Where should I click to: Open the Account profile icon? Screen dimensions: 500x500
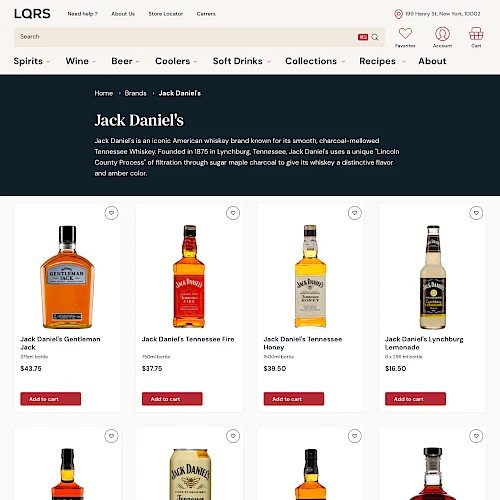(442, 34)
